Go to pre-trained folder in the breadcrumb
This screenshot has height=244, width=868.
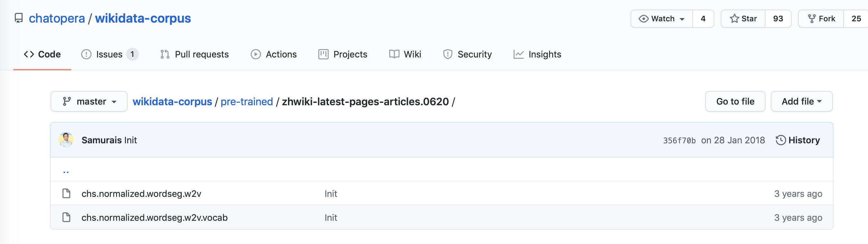[247, 102]
